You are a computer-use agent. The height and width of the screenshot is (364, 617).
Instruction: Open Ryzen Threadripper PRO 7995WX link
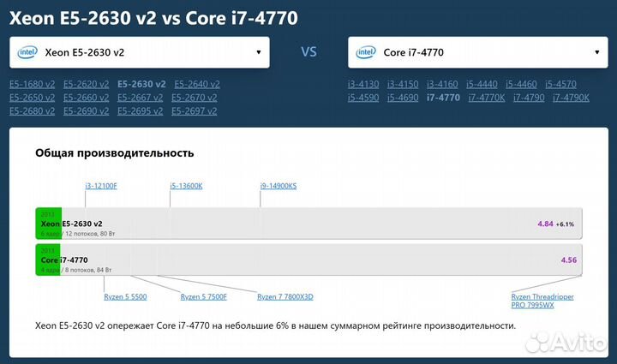pyautogui.click(x=542, y=301)
